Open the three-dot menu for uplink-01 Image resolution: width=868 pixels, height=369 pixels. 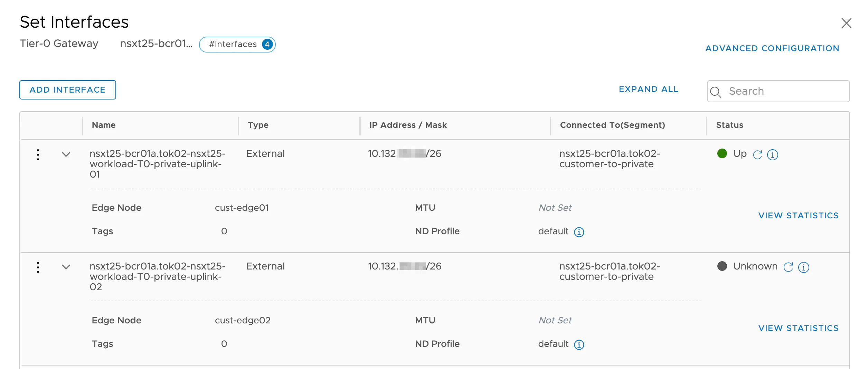tap(38, 154)
